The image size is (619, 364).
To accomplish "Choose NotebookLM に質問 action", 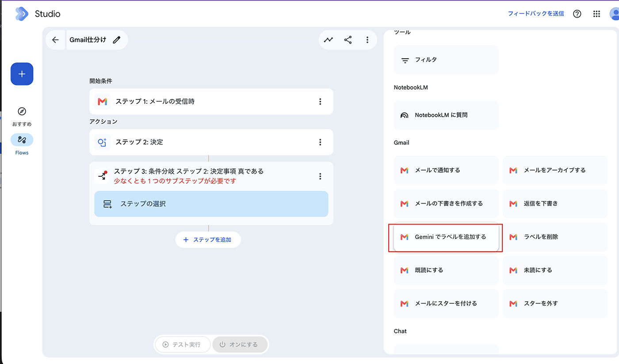I will click(x=446, y=115).
